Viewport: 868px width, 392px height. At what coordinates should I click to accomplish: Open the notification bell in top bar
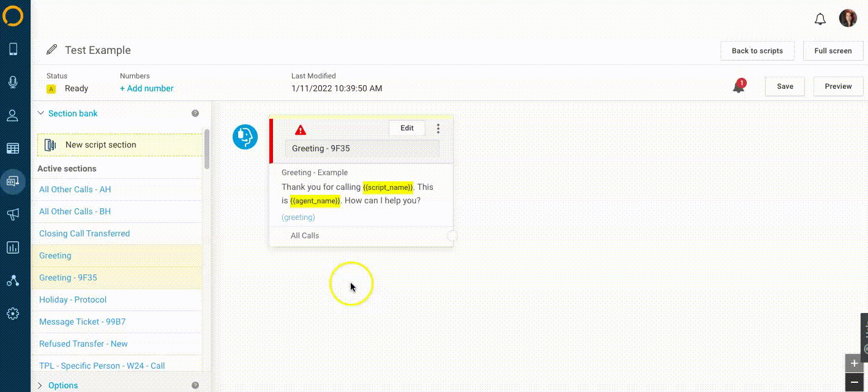point(820,19)
